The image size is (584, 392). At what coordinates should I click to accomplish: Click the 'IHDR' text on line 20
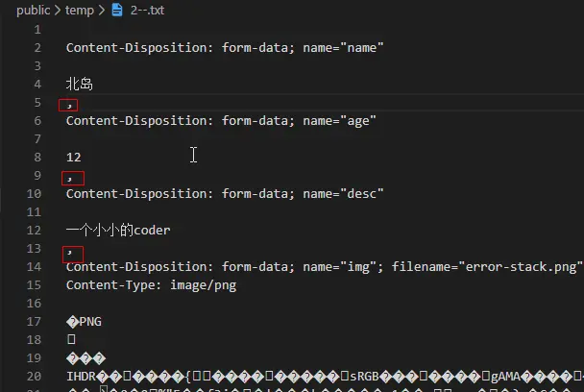(81, 377)
